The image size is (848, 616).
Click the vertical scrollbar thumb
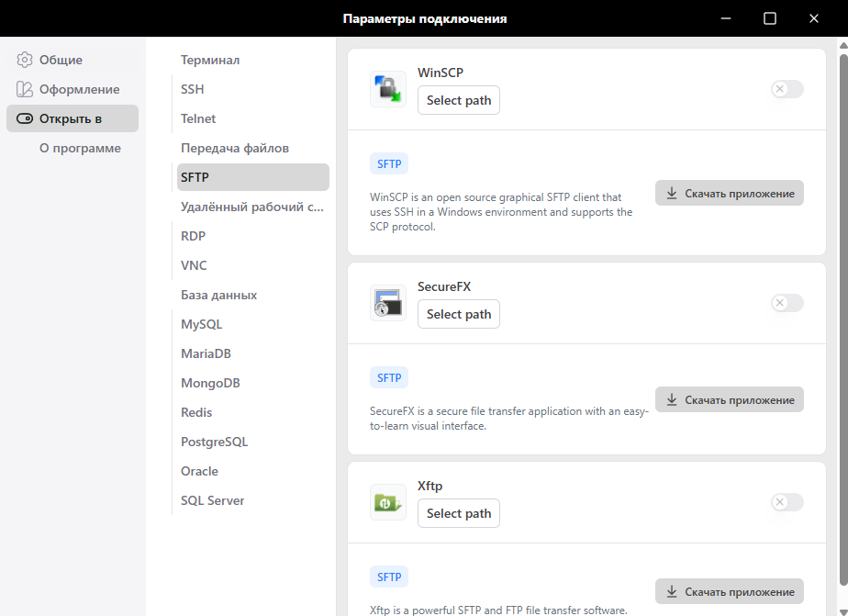pyautogui.click(x=843, y=319)
